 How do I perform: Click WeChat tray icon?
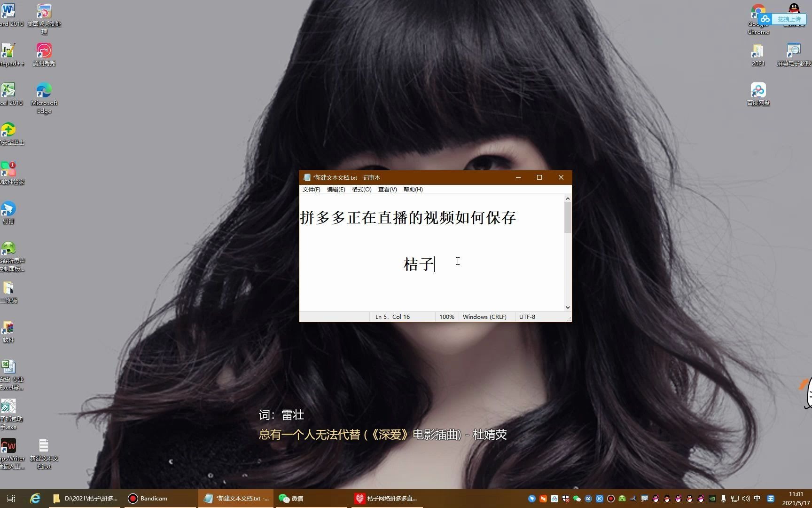coord(577,499)
